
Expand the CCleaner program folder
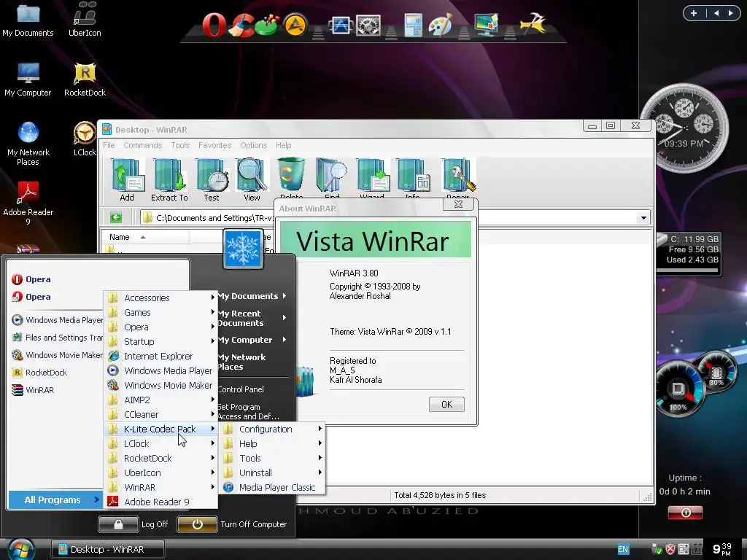click(161, 414)
